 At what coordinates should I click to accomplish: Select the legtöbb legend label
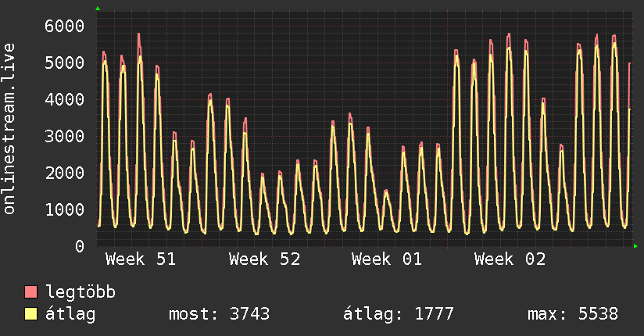80,293
